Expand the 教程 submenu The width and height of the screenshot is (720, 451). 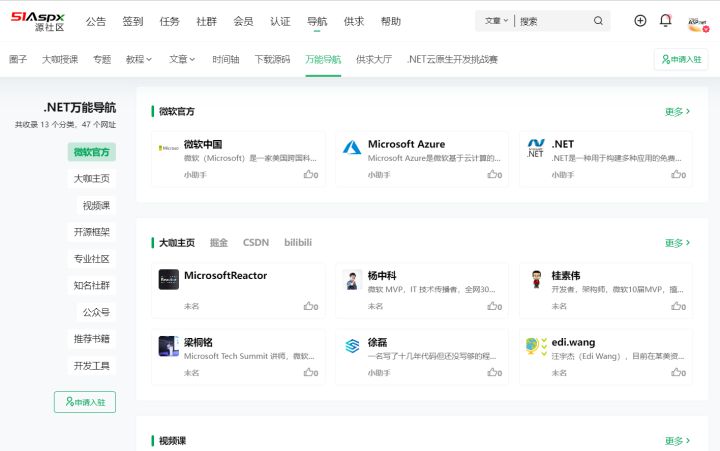click(x=139, y=59)
